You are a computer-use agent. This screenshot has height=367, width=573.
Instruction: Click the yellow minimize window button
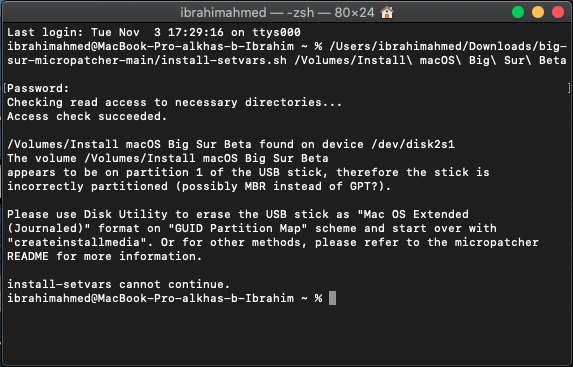pyautogui.click(x=538, y=12)
